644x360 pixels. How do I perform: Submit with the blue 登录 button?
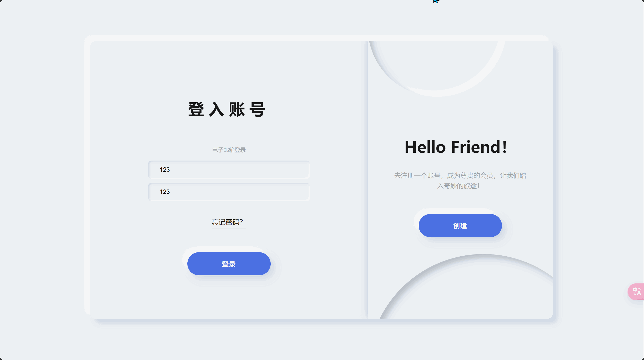coord(229,264)
